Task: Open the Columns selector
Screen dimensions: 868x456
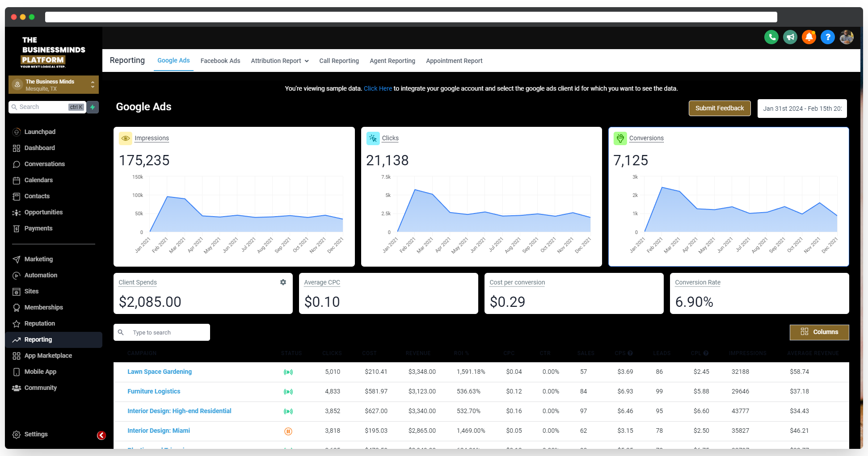Action: [819, 332]
